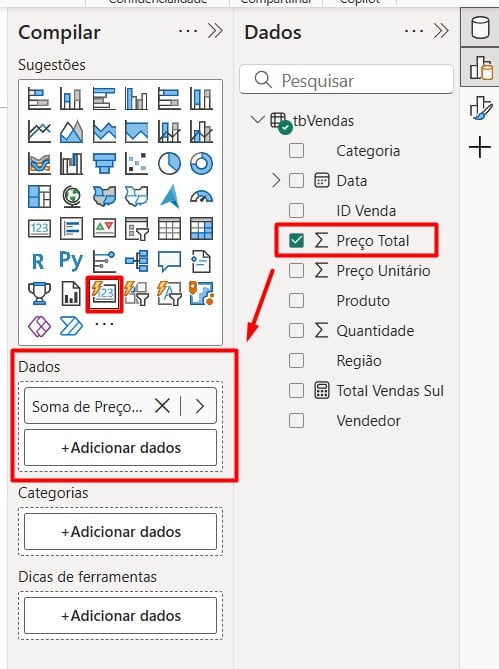Select the gauge visual icon
The image size is (499, 669).
click(201, 196)
